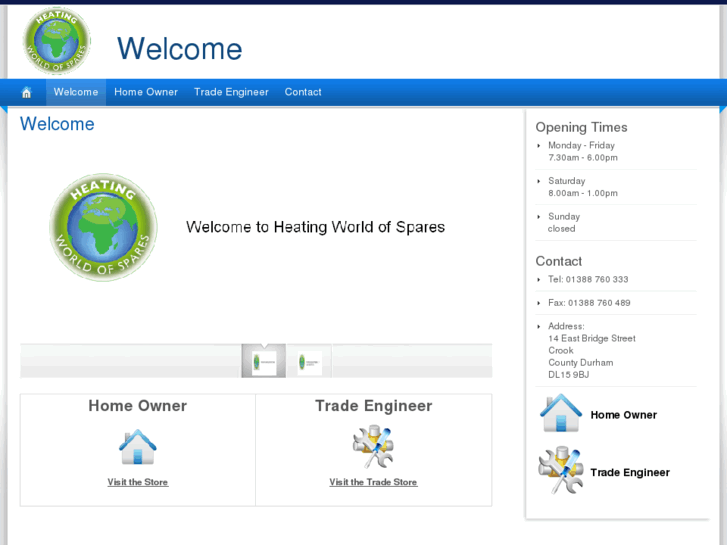Click the sidebar Home Owner text link
The width and height of the screenshot is (727, 545).
coord(624,415)
